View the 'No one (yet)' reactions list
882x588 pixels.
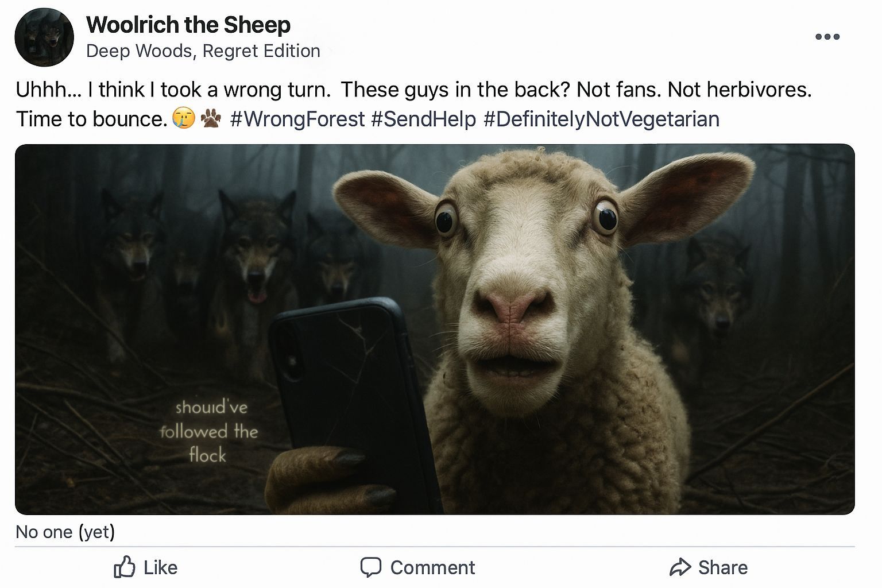[66, 533]
